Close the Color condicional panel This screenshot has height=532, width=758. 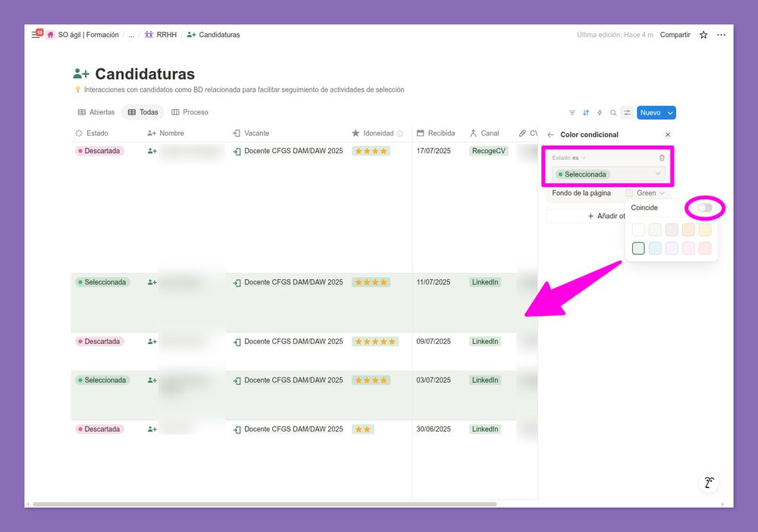tap(668, 135)
